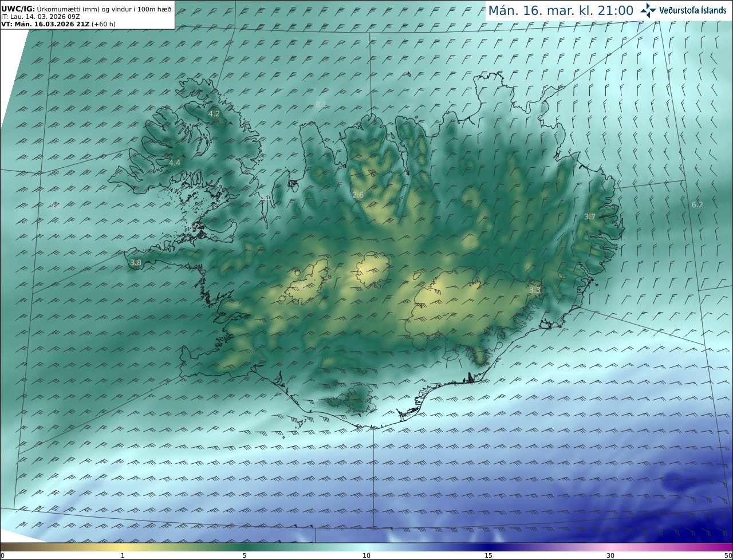Click the '0' label on the color scale
733x560 pixels.
coord(2,555)
